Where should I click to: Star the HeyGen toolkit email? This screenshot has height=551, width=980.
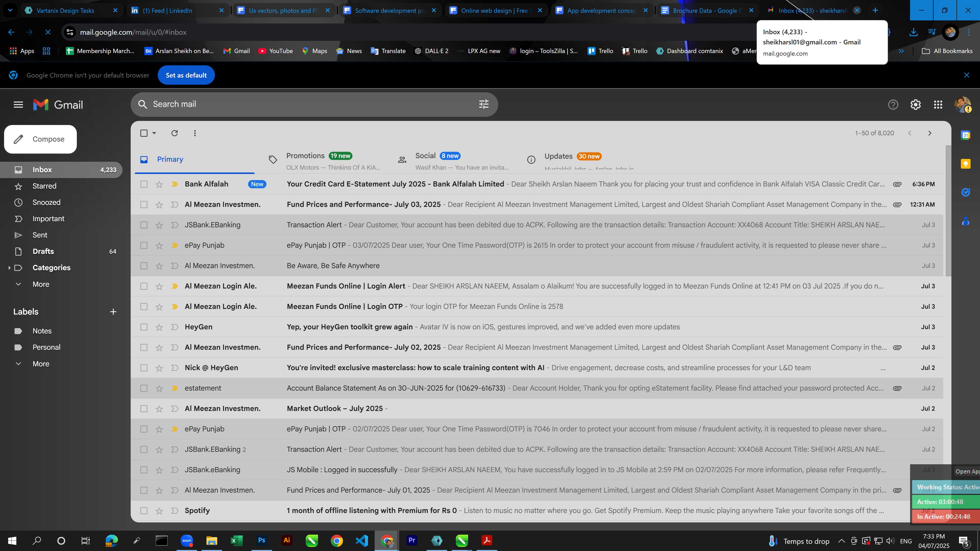tap(159, 327)
